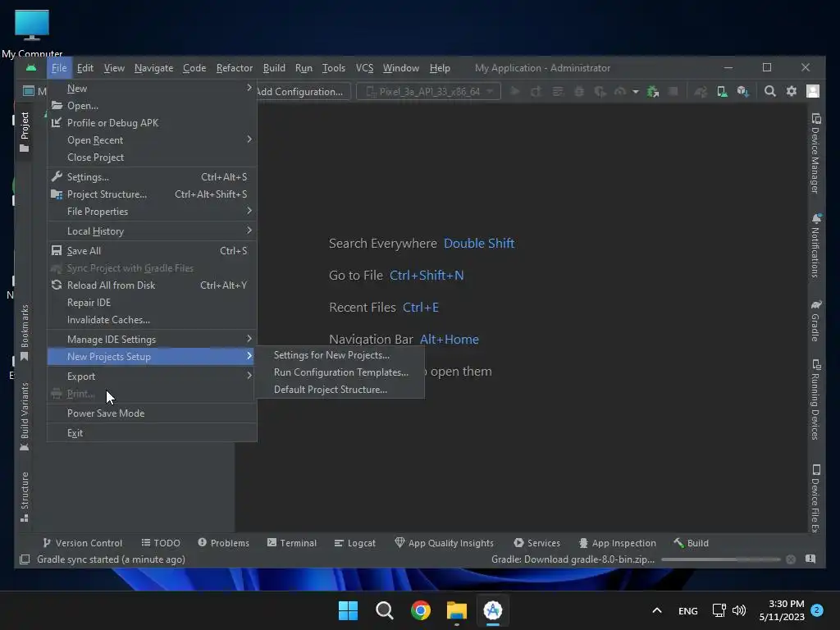Click the Run with Coverage icon
Screen dimensions: 840x630
tap(600, 92)
